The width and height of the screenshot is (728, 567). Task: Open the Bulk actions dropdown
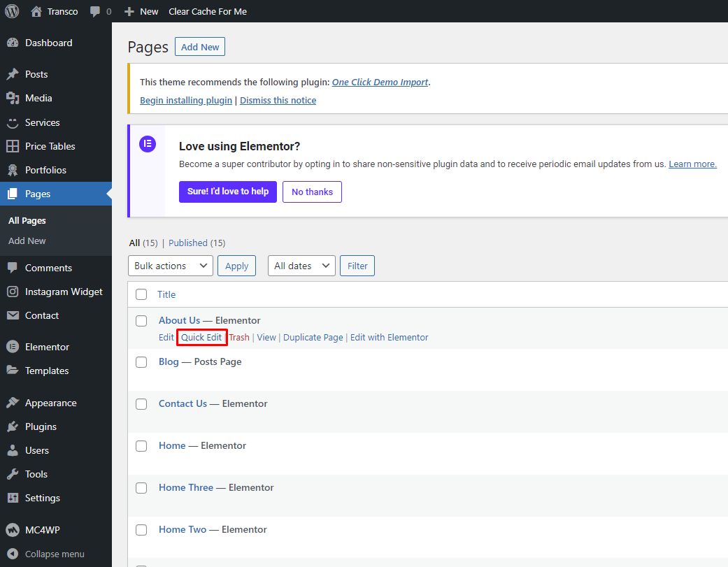pos(171,266)
